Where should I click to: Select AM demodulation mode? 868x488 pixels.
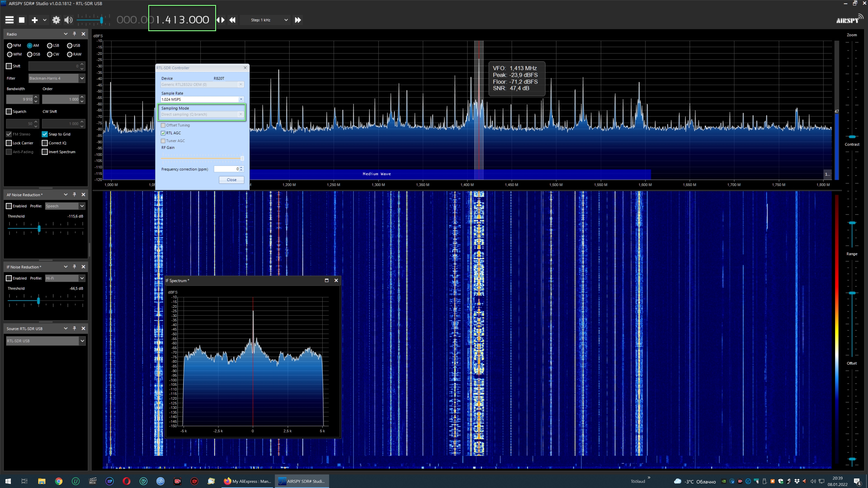coord(33,45)
